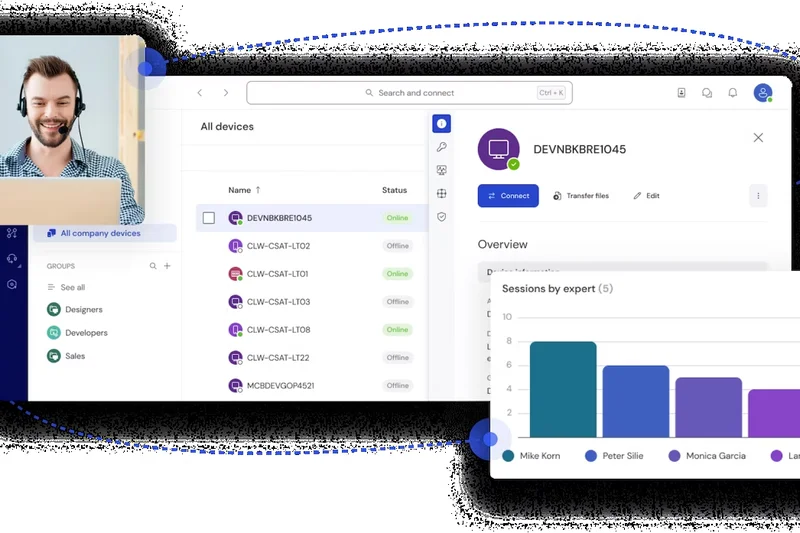Viewport: 800px width, 533px height.
Task: Click the remote support headset sidebar icon
Action: [12, 259]
